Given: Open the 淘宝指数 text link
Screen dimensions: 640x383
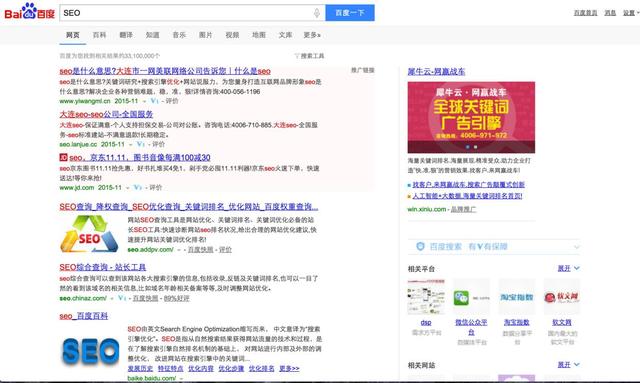Looking at the screenshot, I should [x=517, y=323].
